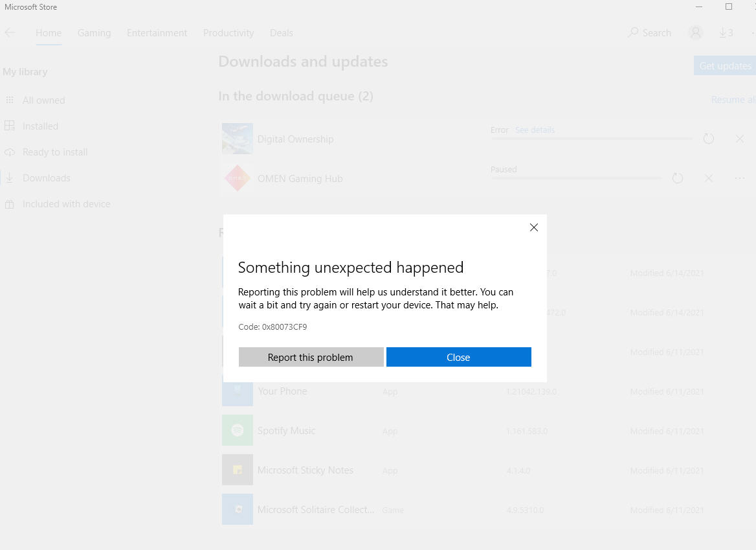Select Installed in the library sidebar
The height and width of the screenshot is (550, 756).
pos(40,126)
